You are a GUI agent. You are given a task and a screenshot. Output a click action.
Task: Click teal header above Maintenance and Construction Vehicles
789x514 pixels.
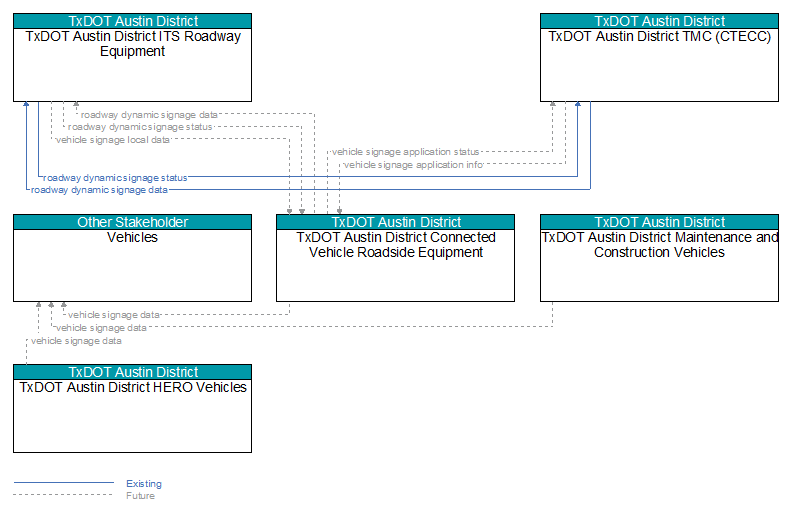[x=659, y=222]
